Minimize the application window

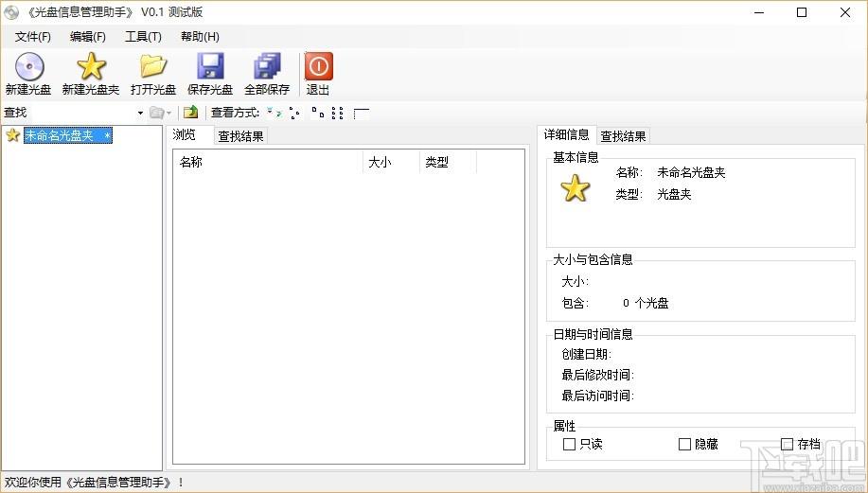(x=759, y=12)
